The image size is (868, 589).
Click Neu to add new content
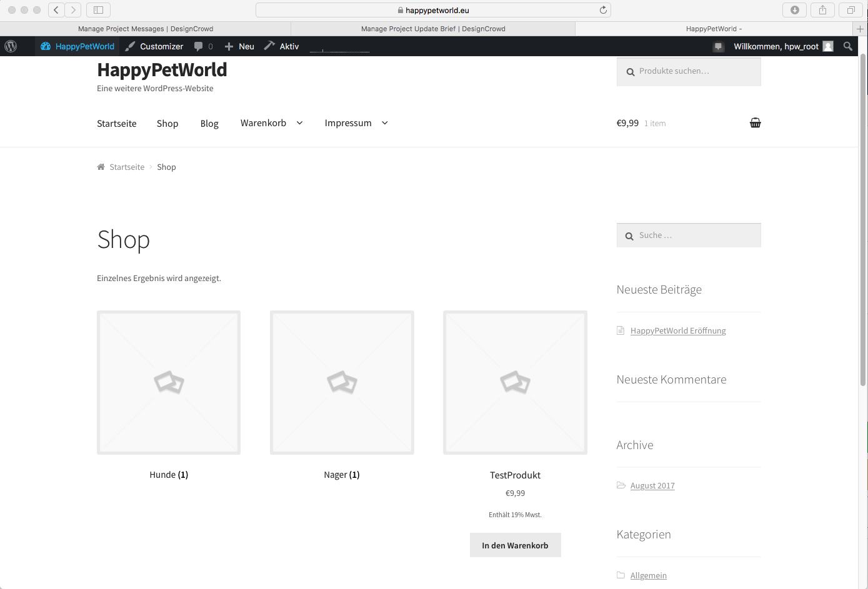[x=239, y=46]
